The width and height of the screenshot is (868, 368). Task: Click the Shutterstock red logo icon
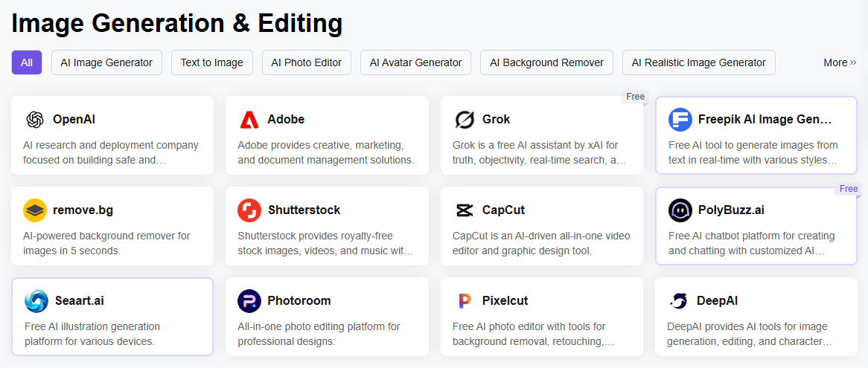pyautogui.click(x=249, y=210)
